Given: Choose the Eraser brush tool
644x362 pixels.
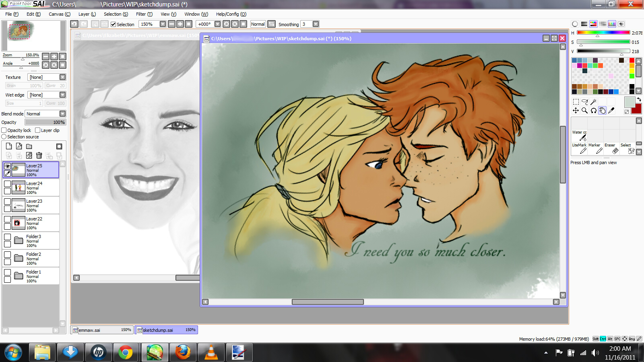Looking at the screenshot, I should tap(611, 148).
